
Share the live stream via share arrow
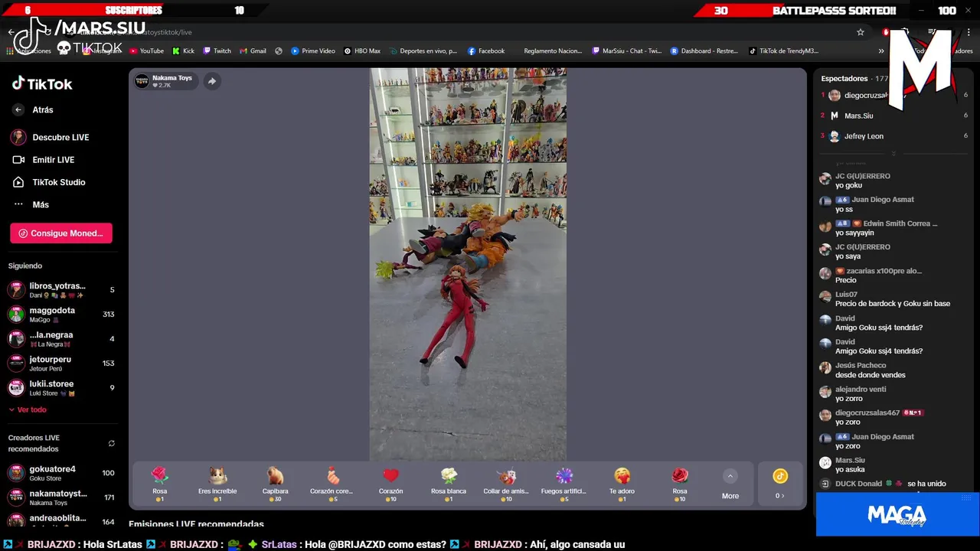(212, 81)
